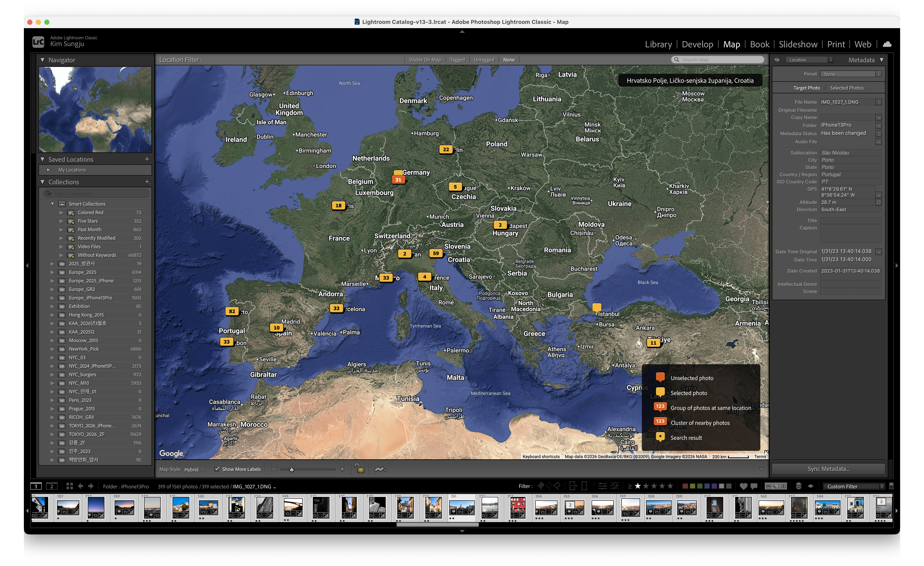Expand My Locations folder
This screenshot has height=566, width=924.
point(48,170)
